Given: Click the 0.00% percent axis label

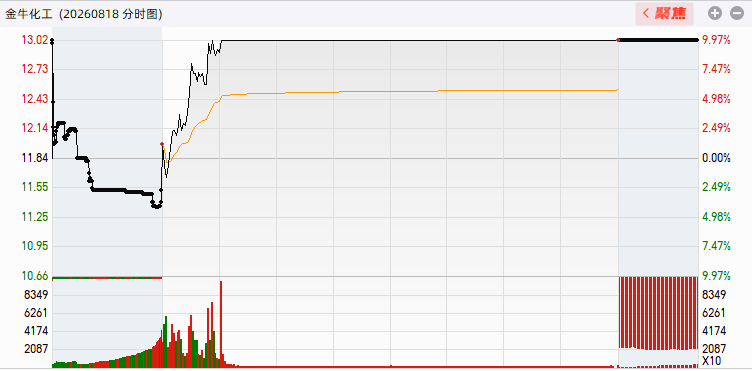Looking at the screenshot, I should (716, 158).
